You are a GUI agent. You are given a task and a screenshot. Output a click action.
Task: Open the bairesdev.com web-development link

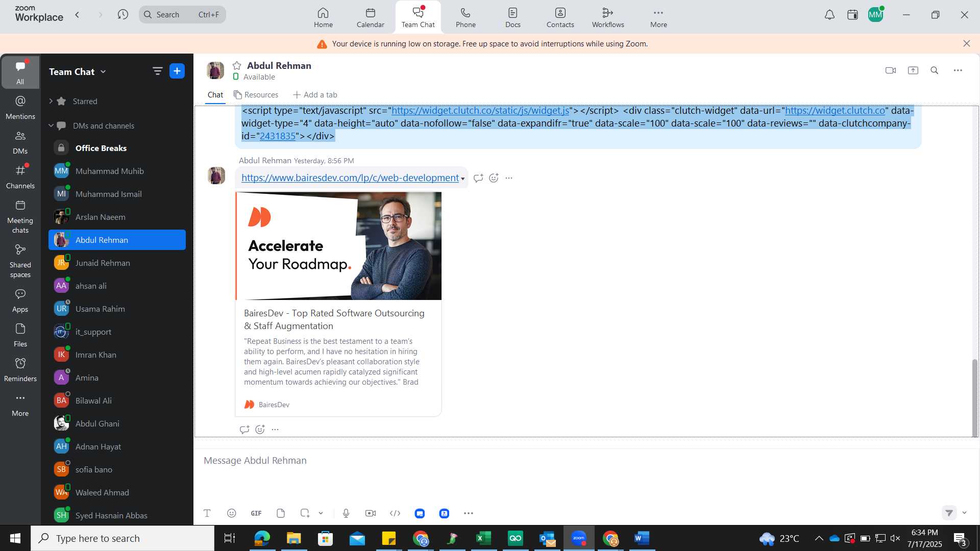pyautogui.click(x=350, y=178)
